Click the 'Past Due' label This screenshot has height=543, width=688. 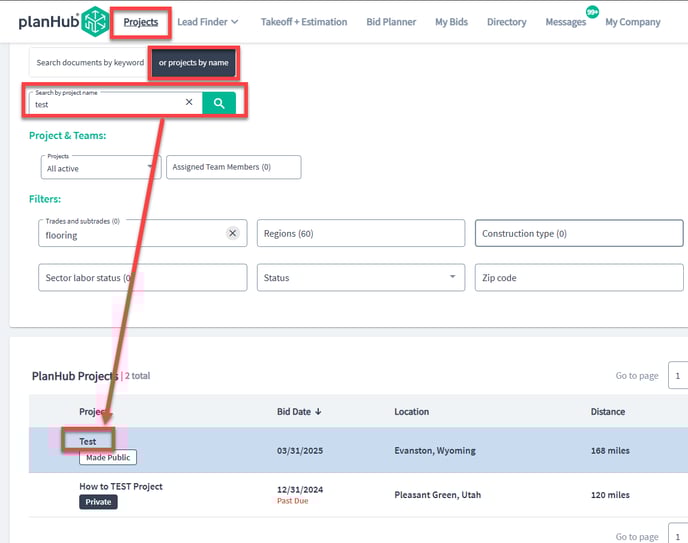tap(292, 500)
